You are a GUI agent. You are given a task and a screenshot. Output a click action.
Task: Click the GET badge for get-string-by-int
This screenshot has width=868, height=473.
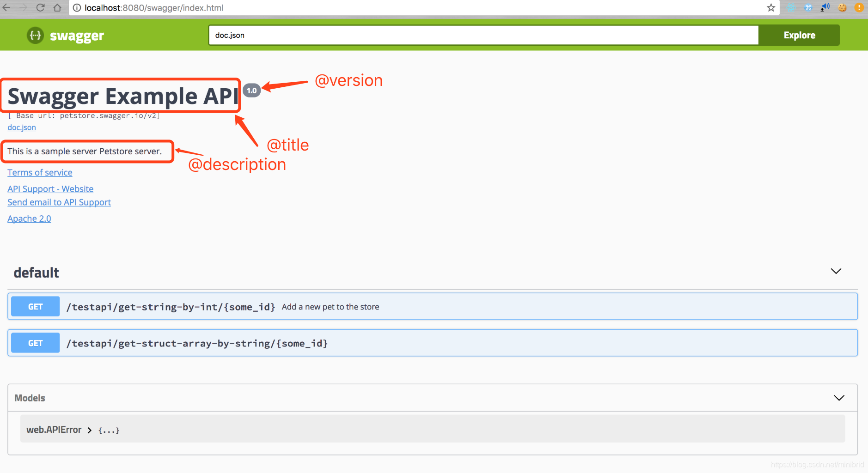pos(35,306)
